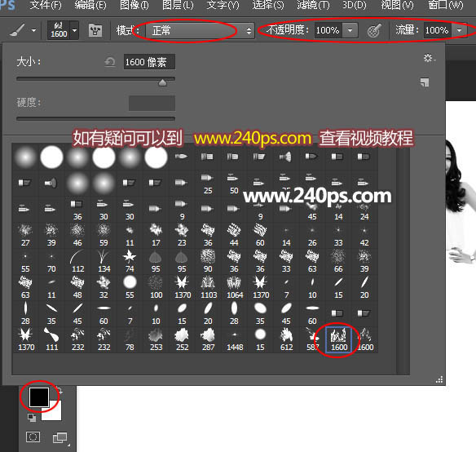Click the restore original brush size icon
The image size is (476, 452).
(x=110, y=62)
